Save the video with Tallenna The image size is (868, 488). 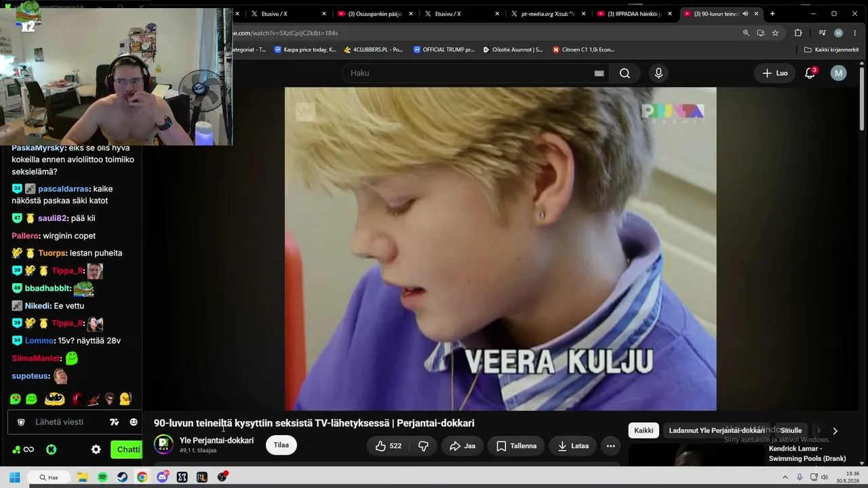click(x=516, y=446)
